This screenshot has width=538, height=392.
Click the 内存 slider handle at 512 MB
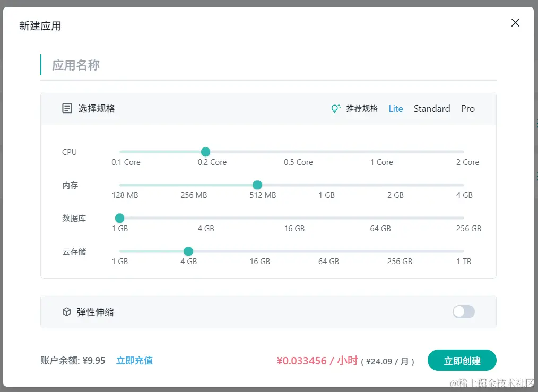(257, 185)
